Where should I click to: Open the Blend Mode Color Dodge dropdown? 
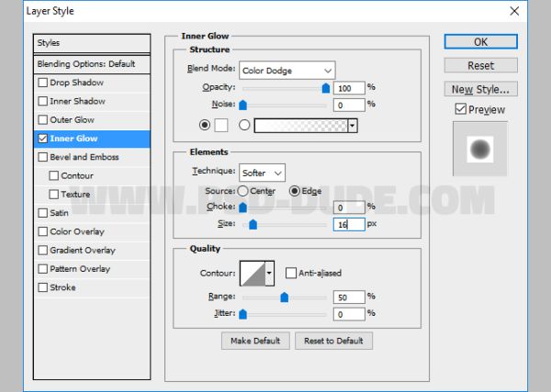[287, 71]
